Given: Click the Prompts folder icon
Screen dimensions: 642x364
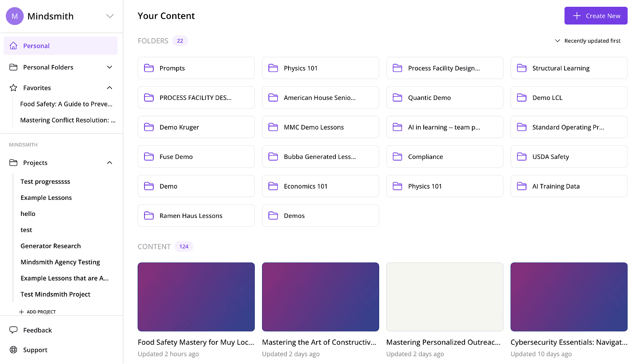Looking at the screenshot, I should click(x=149, y=68).
